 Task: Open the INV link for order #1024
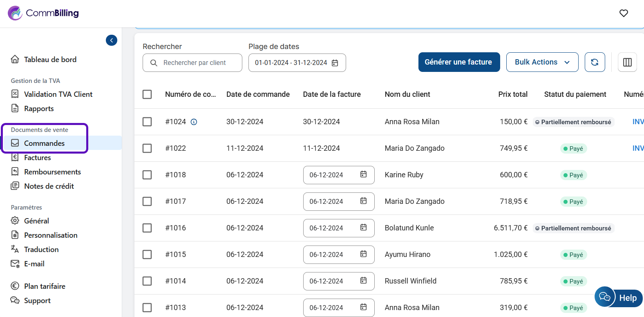[637, 122]
